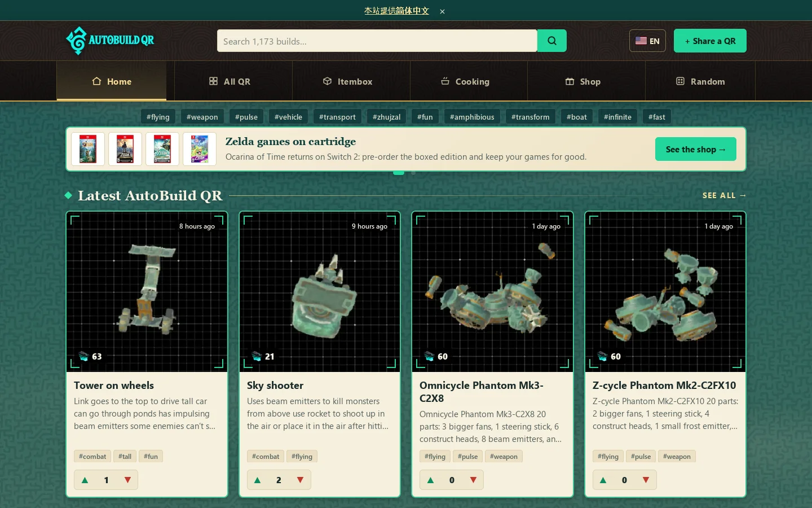Filter by the #zhujzal tag
Image resolution: width=812 pixels, height=508 pixels.
click(387, 117)
